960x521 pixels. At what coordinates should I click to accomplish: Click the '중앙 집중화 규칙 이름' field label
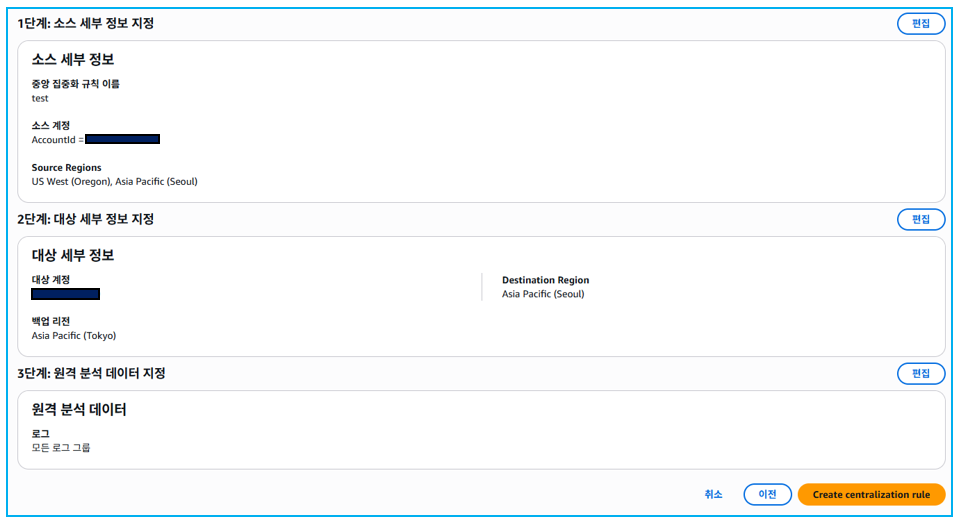click(x=76, y=84)
